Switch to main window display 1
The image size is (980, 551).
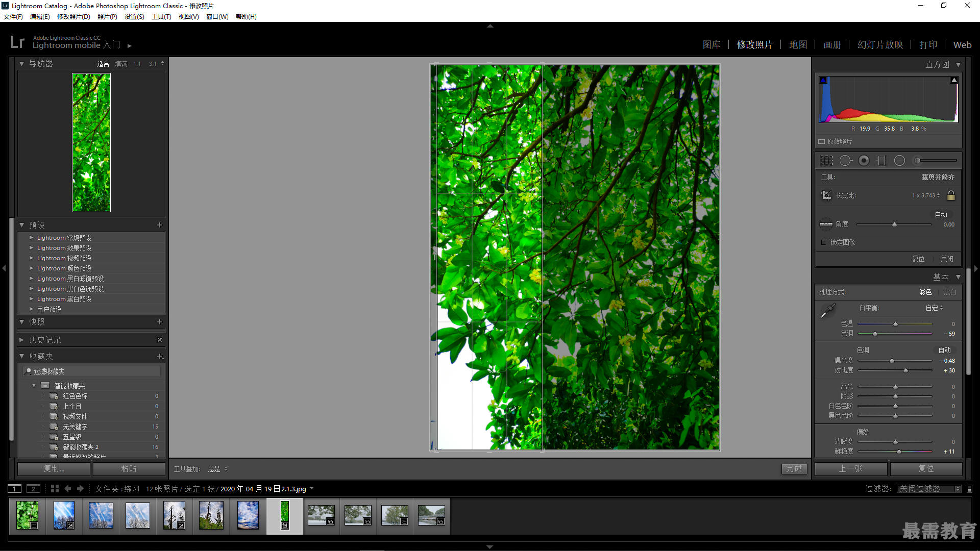[15, 489]
